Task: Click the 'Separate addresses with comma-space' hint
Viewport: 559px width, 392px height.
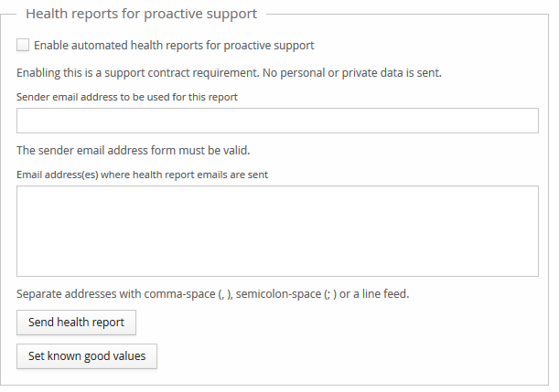Action: 119,294
